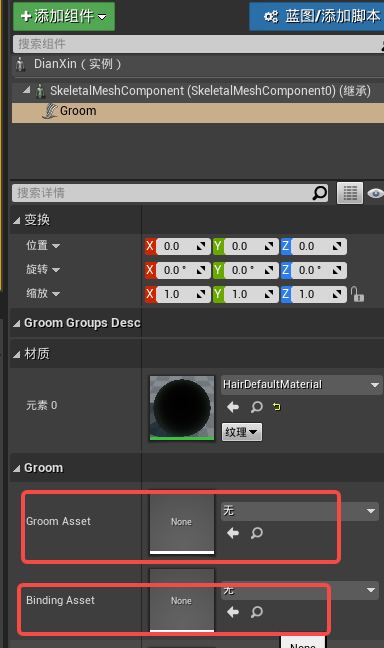Open the Groom Asset 无 dropdown
Screen dimensions: 384x648
[x=300, y=511]
